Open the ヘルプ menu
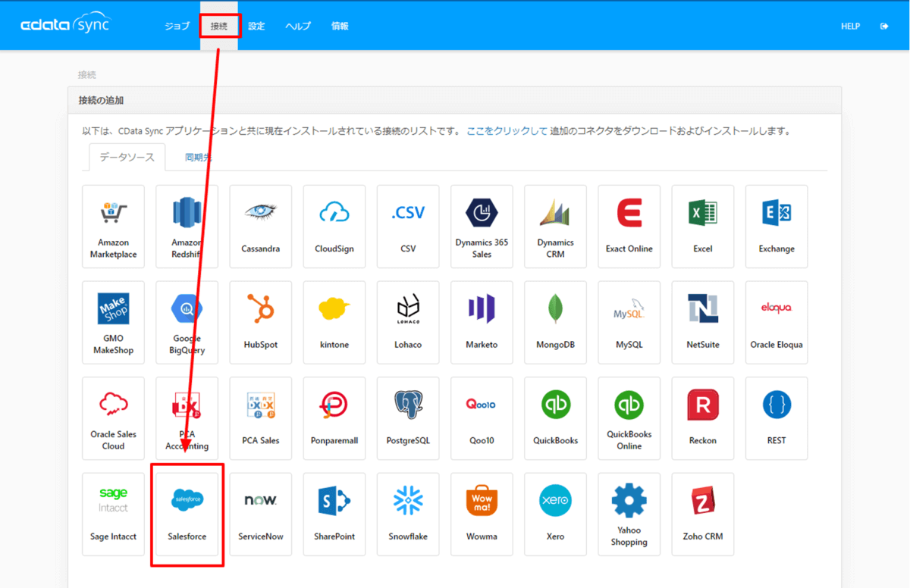Screen dimensions: 910x588 click(298, 26)
